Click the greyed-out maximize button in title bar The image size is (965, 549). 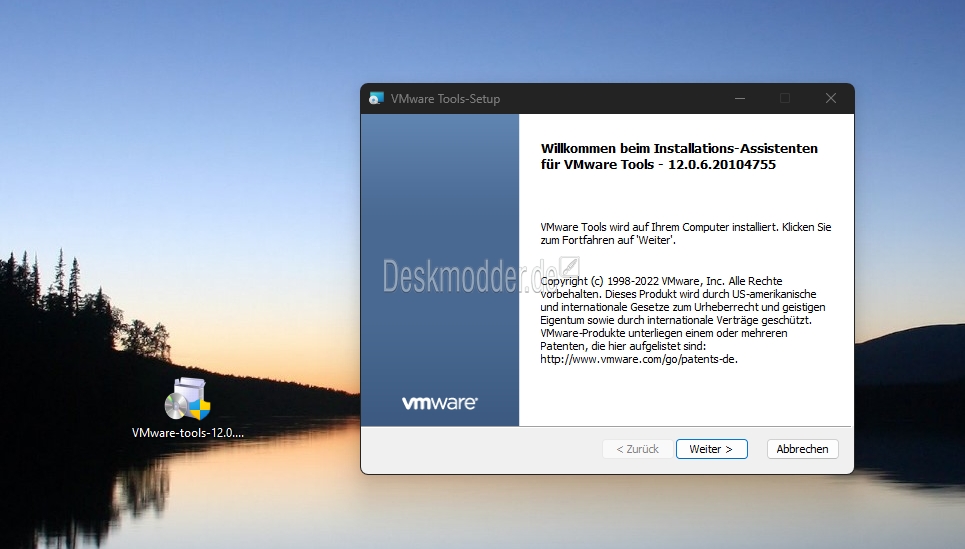785,98
